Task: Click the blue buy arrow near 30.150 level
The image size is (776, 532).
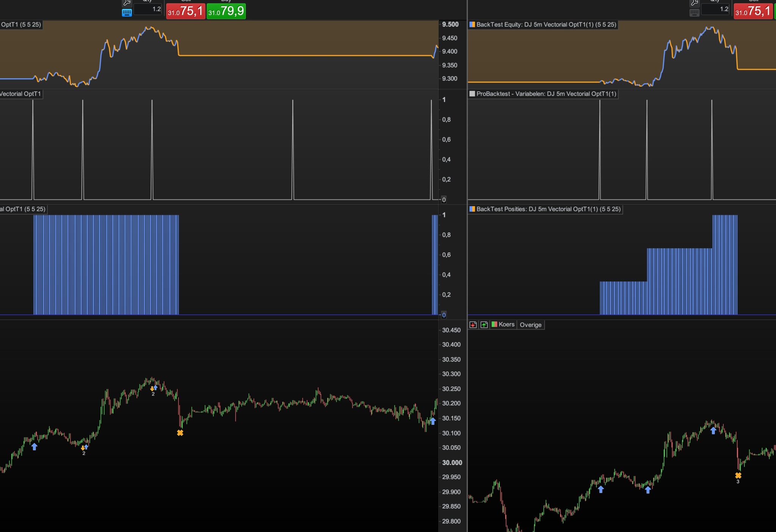Action: point(433,421)
